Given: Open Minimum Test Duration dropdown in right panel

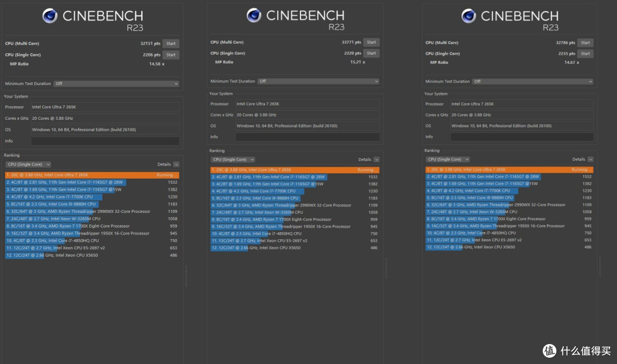Looking at the screenshot, I should tap(533, 82).
